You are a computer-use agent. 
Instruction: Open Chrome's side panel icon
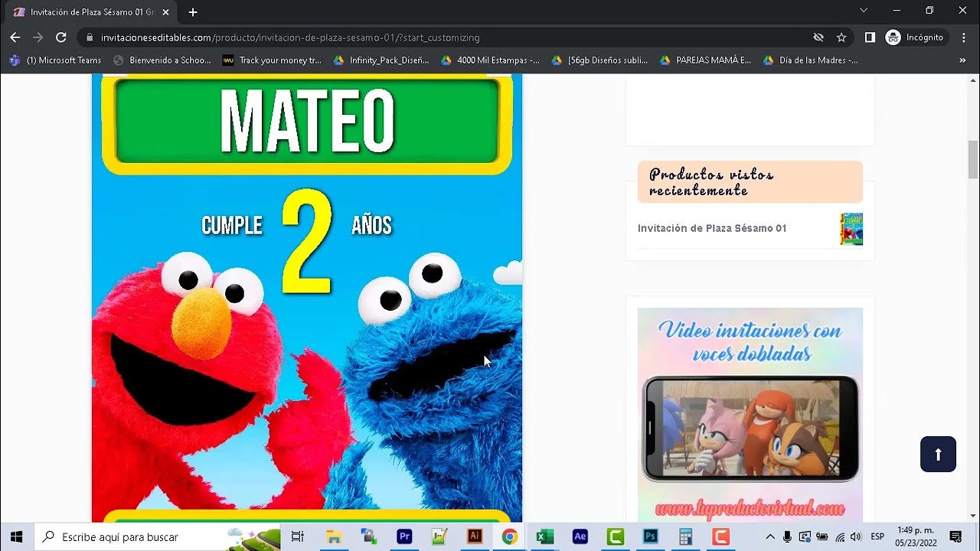pyautogui.click(x=870, y=37)
